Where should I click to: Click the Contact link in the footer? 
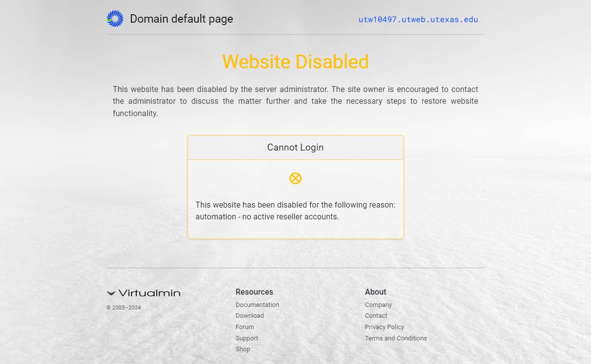(x=376, y=316)
